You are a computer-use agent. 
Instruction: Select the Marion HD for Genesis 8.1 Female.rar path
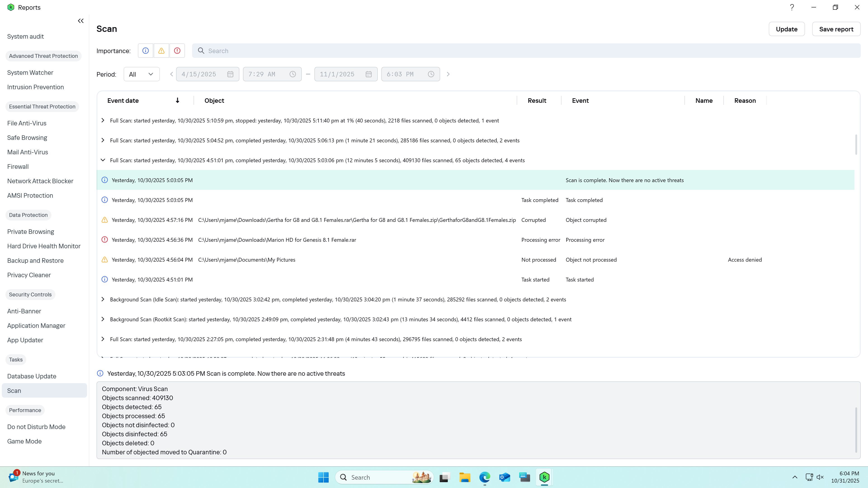point(277,240)
